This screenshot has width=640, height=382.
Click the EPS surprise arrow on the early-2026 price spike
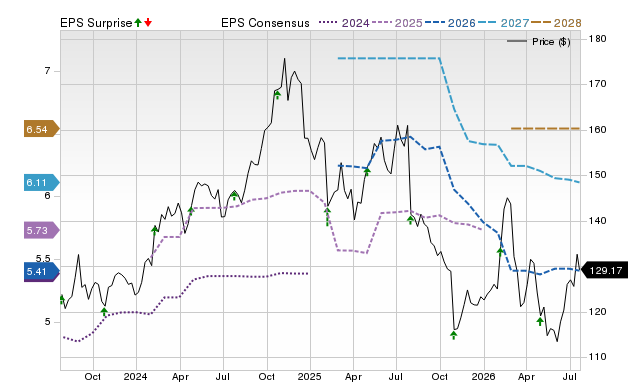click(500, 252)
